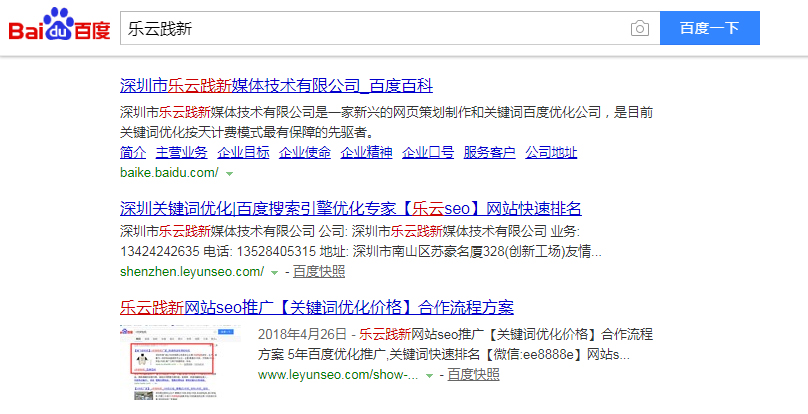Expand dropdown arrow beside www.leyunseo.com

point(429,375)
